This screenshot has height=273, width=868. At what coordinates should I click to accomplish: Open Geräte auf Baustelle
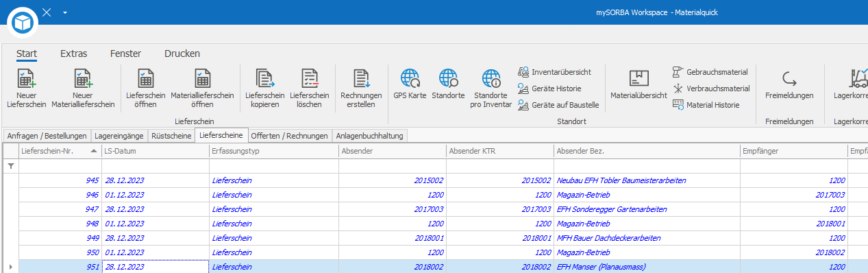[x=558, y=105]
